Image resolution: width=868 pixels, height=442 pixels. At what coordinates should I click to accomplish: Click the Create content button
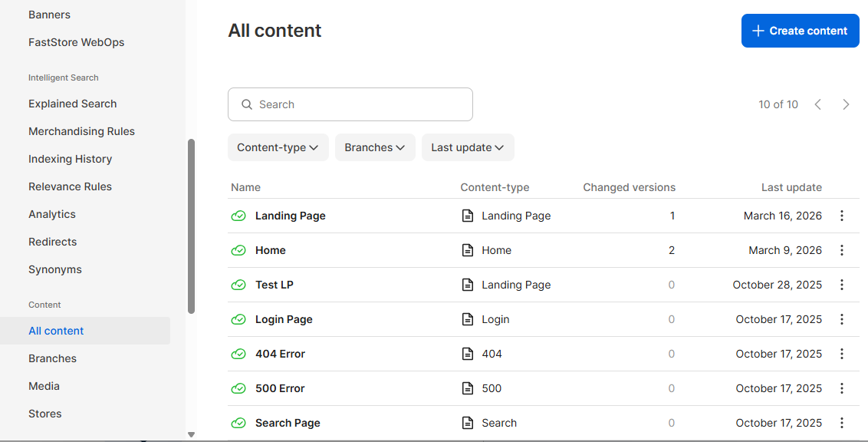coord(800,31)
